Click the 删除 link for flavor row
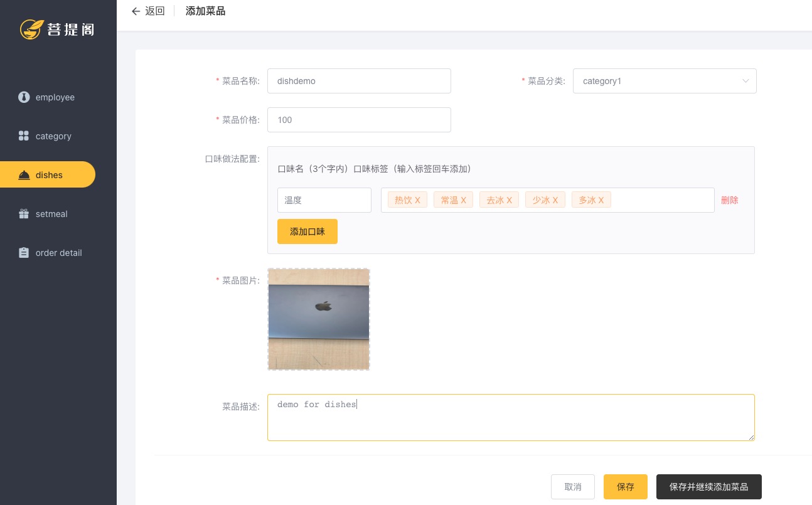 coord(730,200)
